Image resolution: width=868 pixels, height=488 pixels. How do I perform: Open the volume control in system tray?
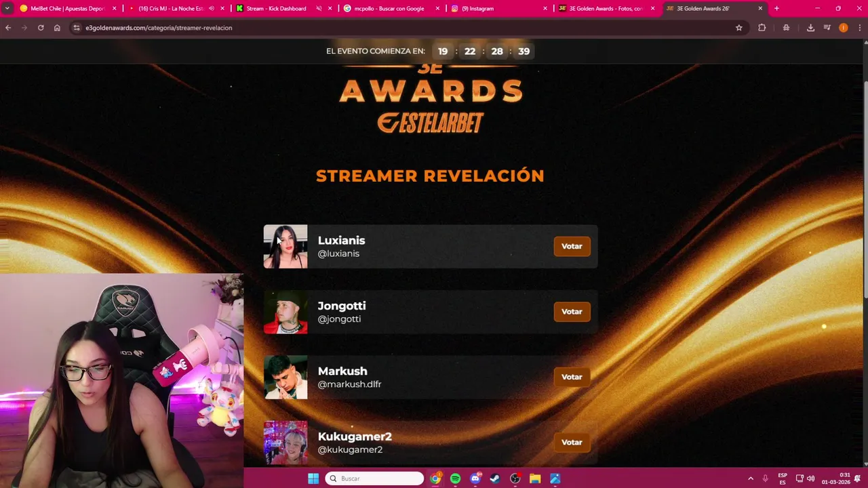click(x=811, y=479)
